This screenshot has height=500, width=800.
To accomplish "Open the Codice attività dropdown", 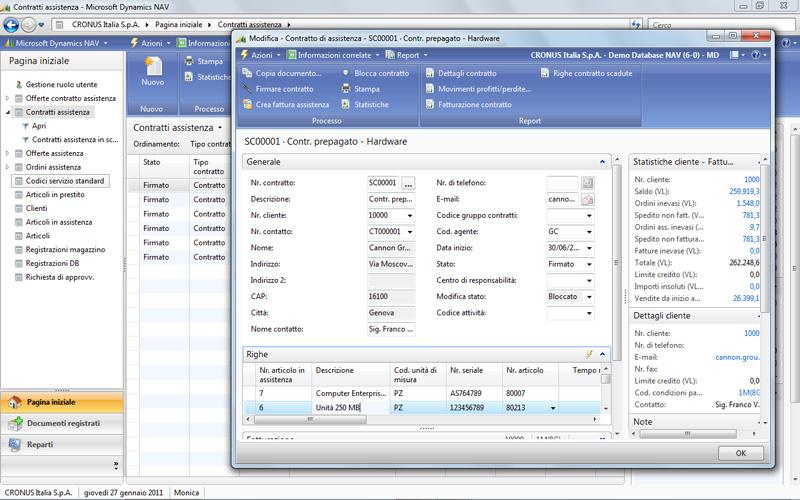I will (x=589, y=313).
